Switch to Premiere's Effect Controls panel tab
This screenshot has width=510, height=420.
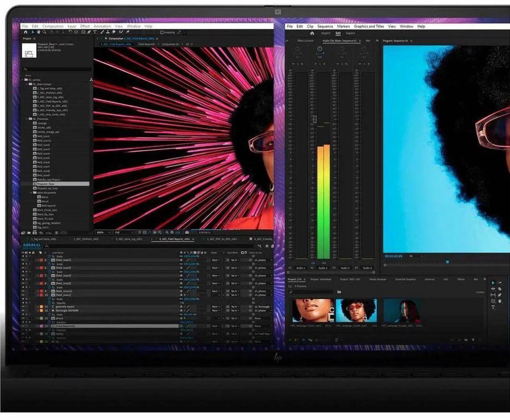tap(305, 41)
